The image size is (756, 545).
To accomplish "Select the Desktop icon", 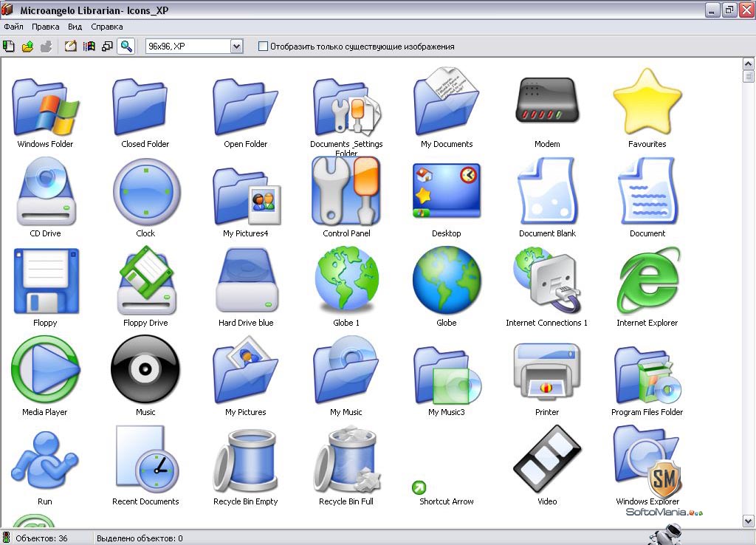I will pos(447,191).
